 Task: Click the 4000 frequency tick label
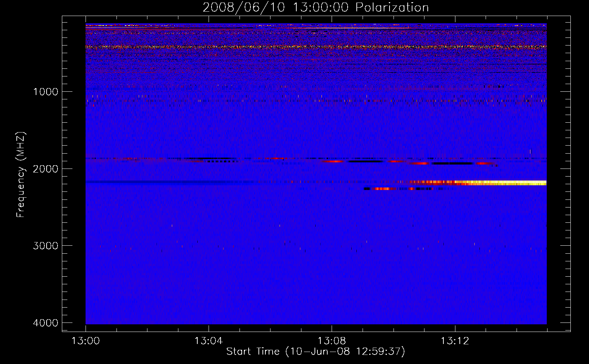46,323
